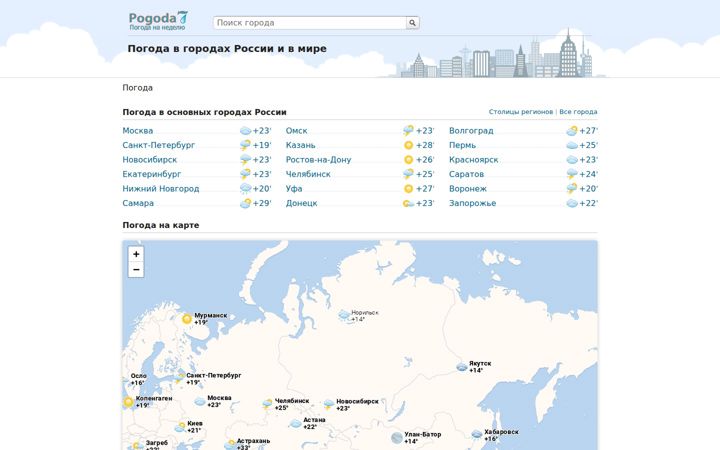
Task: Click the search magnifier button
Action: click(x=412, y=22)
